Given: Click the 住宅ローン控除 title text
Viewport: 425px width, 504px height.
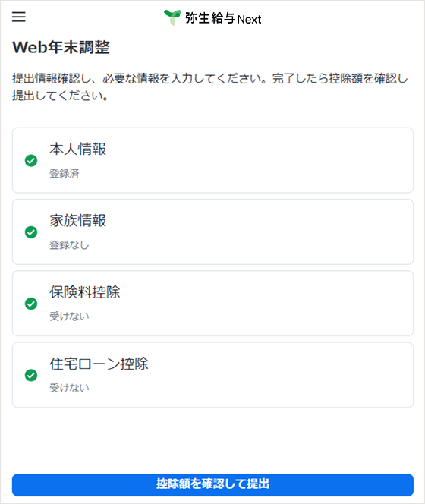Looking at the screenshot, I should coord(99,364).
